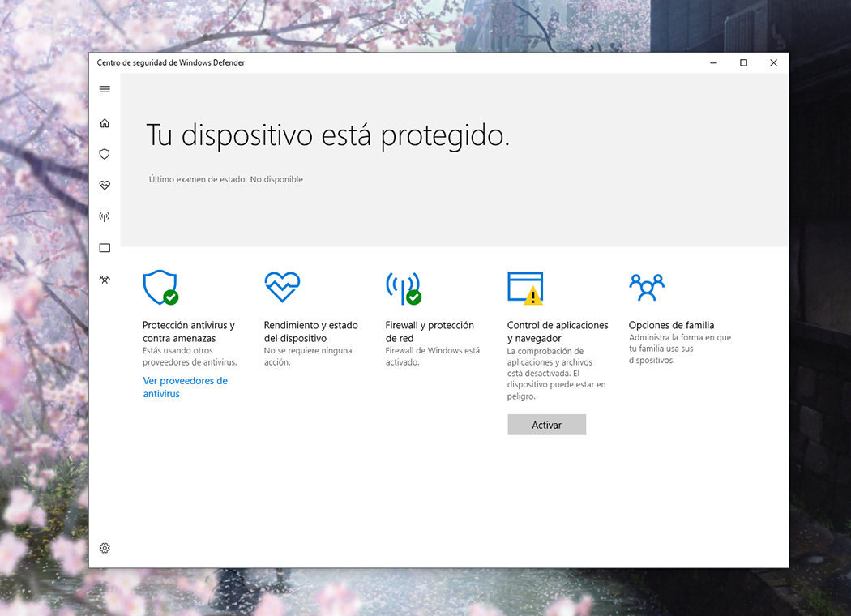Click the shield icon with green checkmark
Image resolution: width=851 pixels, height=616 pixels.
tap(160, 286)
